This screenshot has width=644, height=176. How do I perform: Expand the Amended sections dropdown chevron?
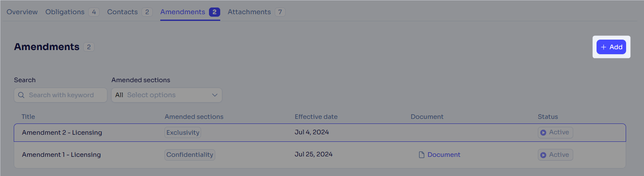point(215,95)
